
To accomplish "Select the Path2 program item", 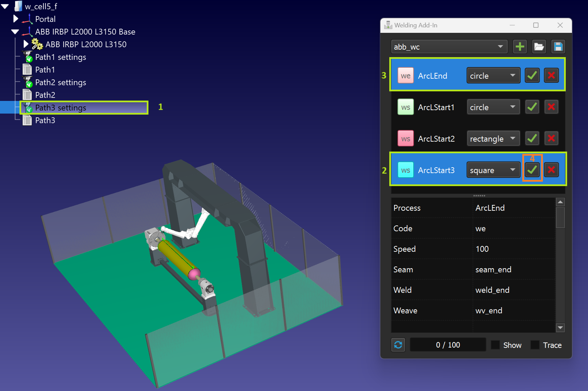I will [45, 95].
